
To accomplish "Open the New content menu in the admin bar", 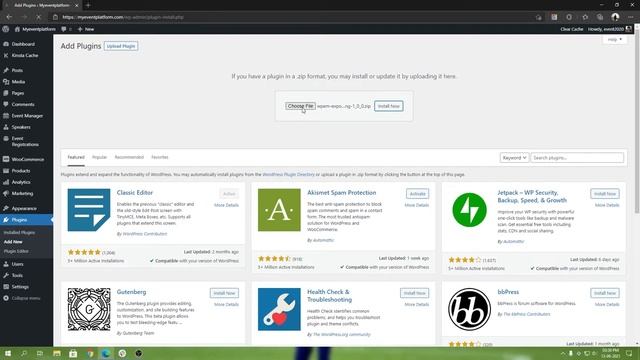I will tap(86, 29).
